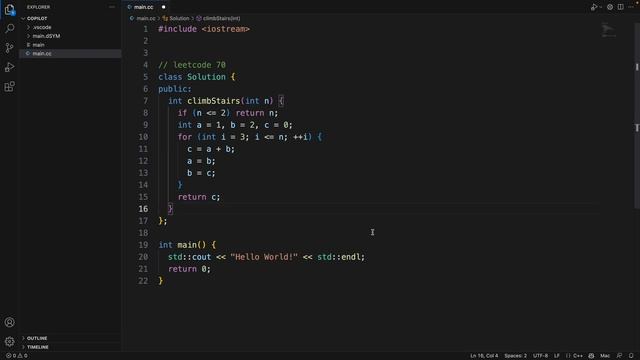Click the Mac configuration indicator
Screen dimensions: 640x360
coord(605,356)
